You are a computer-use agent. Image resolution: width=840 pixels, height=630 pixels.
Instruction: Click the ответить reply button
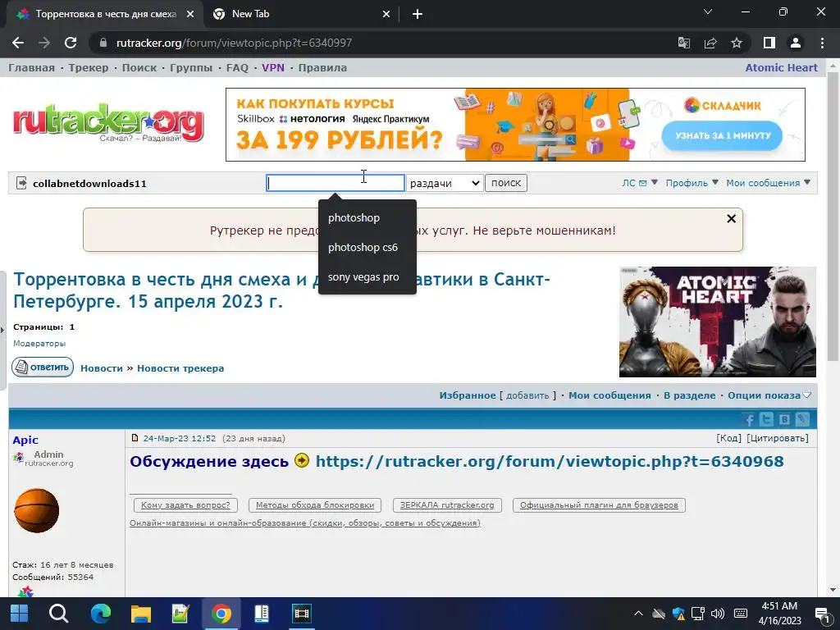[43, 367]
